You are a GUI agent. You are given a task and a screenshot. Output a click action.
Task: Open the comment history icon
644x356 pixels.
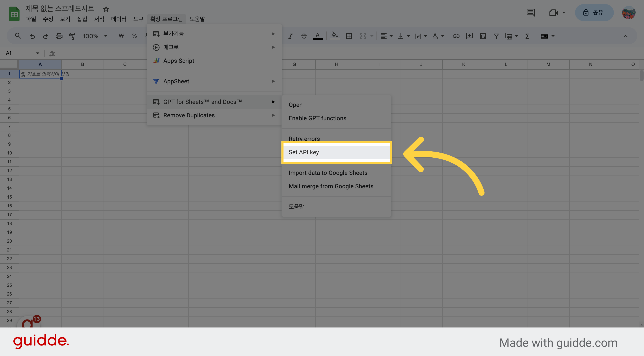(x=531, y=13)
